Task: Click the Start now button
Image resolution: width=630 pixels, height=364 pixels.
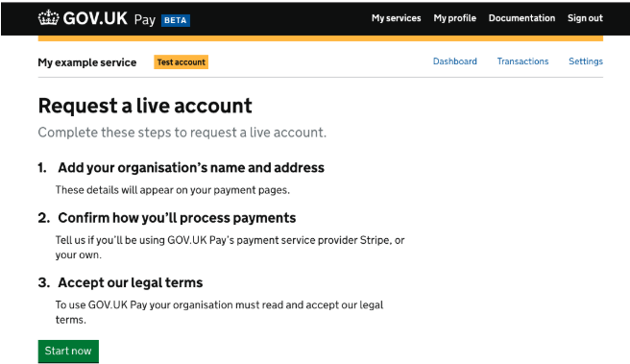Action: (x=68, y=352)
